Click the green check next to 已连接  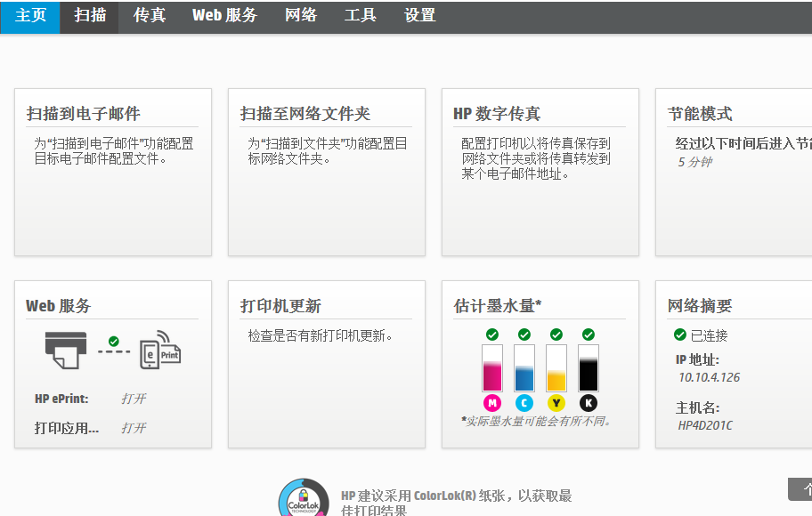(680, 335)
